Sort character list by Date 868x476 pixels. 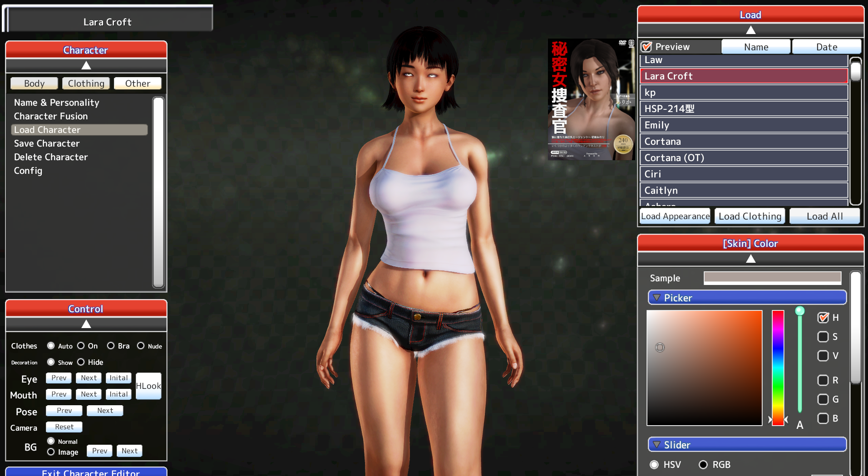827,47
